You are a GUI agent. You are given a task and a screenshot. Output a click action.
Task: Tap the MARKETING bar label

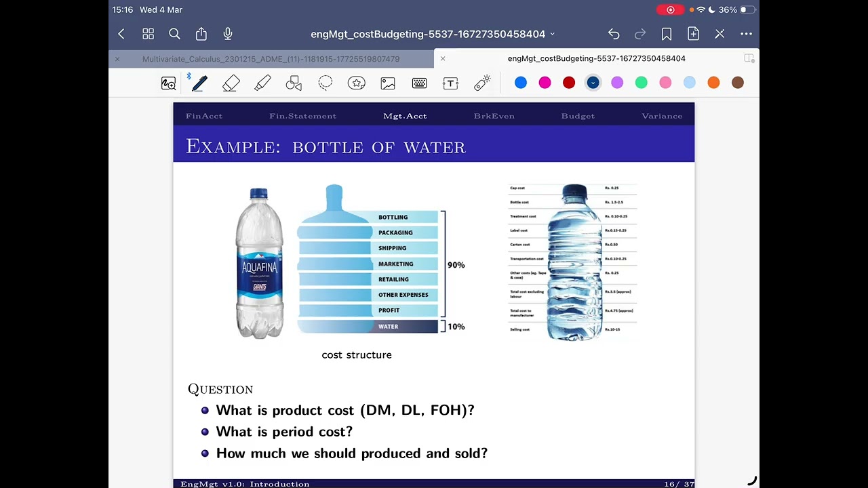pyautogui.click(x=396, y=264)
